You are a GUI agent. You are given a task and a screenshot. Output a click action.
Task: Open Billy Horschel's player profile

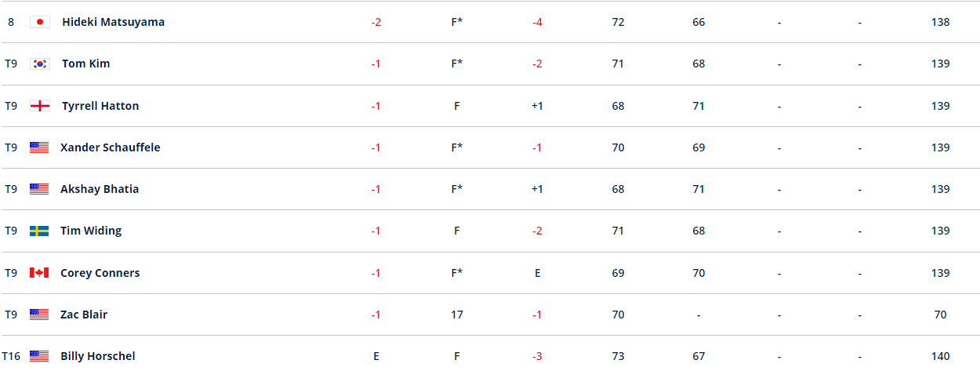[97, 356]
